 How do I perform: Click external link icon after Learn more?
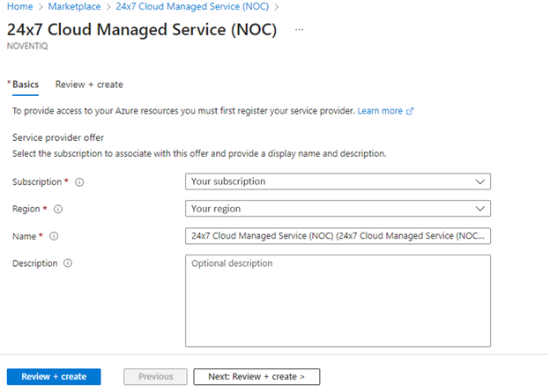410,112
